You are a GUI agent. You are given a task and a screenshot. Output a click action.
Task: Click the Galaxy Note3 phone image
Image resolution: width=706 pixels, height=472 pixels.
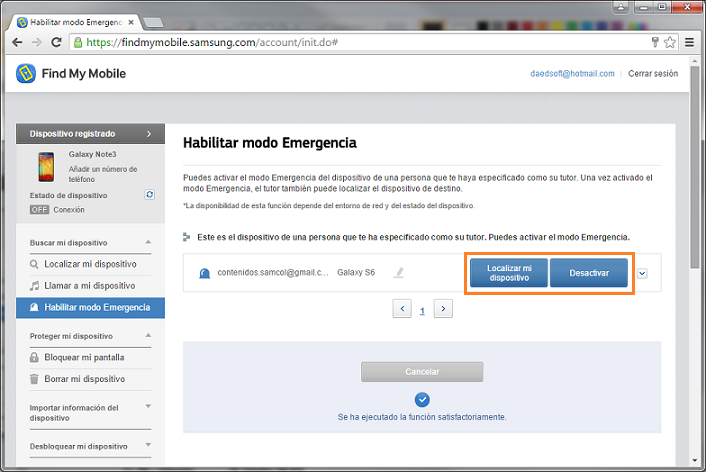coord(46,167)
